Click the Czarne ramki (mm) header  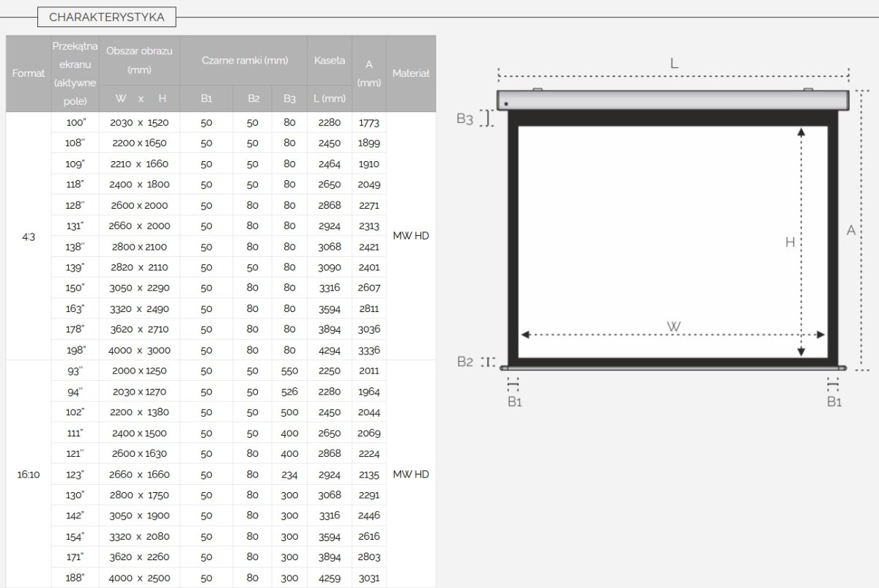pyautogui.click(x=244, y=60)
